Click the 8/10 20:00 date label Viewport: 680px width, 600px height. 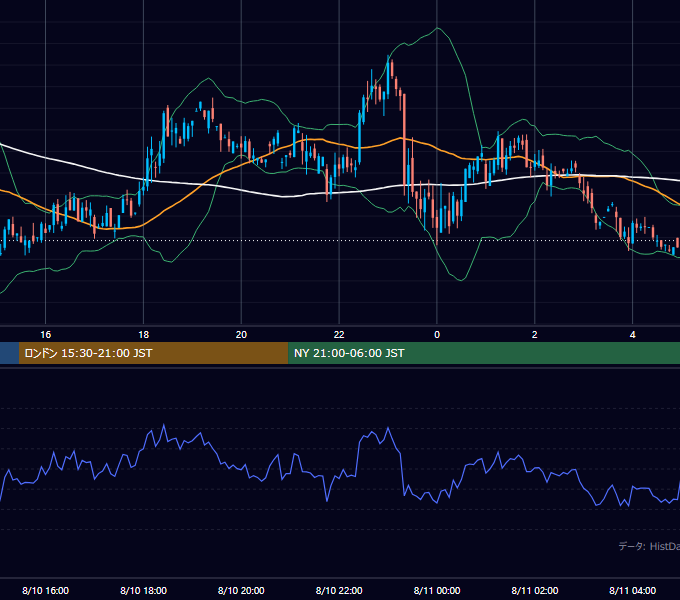pos(241,590)
